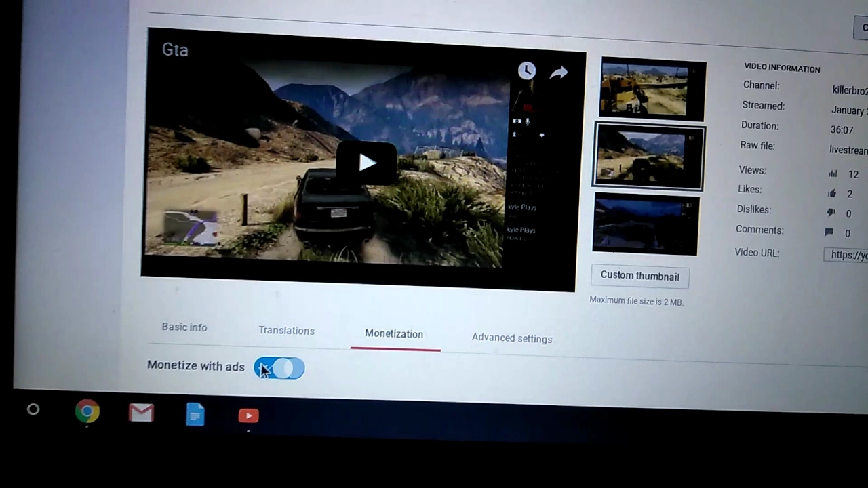
Task: Click the 36:07 duration value
Action: coord(842,130)
